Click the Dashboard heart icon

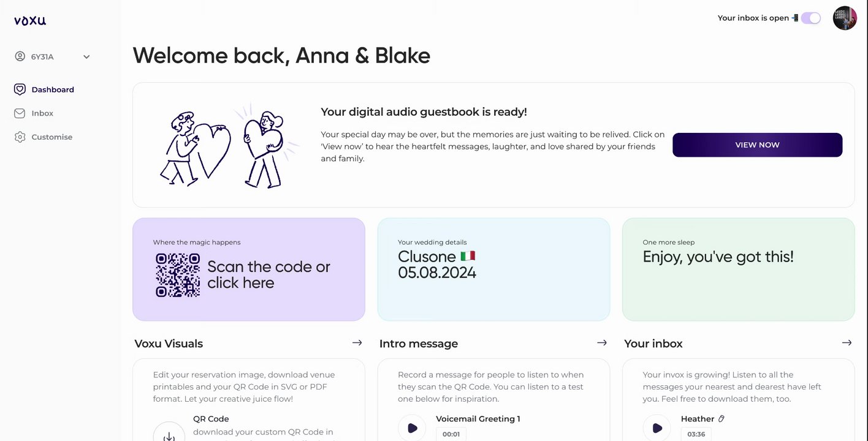coord(20,89)
